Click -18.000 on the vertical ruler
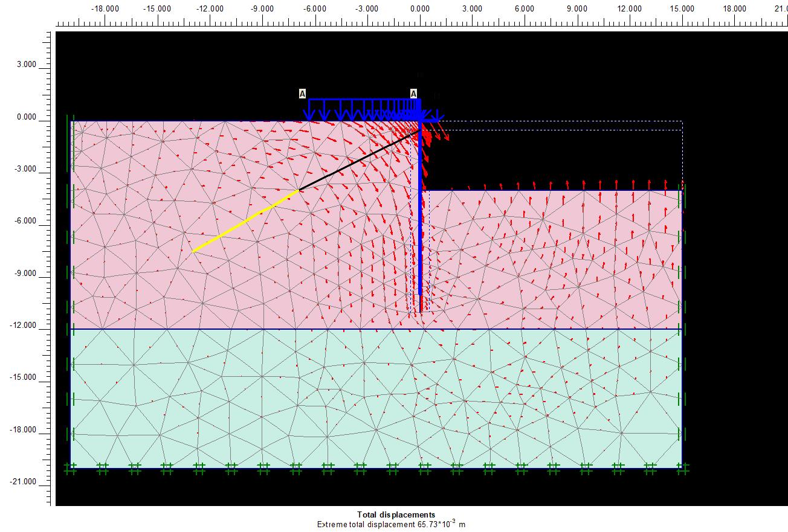Screen dimensions: 788x532 [23, 430]
